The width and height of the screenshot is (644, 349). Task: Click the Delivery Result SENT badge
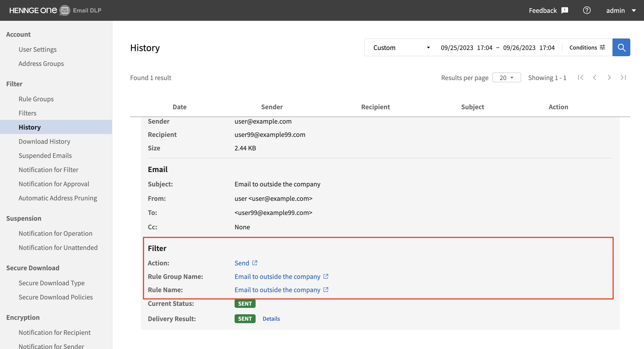(x=245, y=319)
